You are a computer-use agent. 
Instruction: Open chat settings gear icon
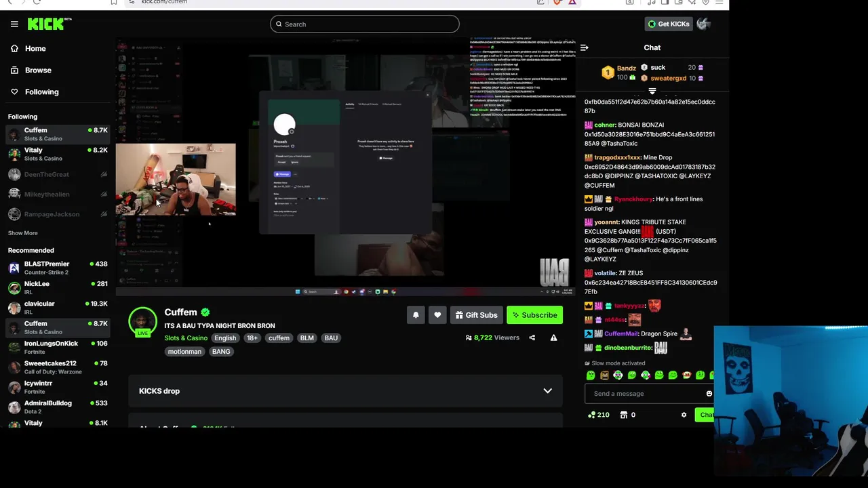pos(684,415)
